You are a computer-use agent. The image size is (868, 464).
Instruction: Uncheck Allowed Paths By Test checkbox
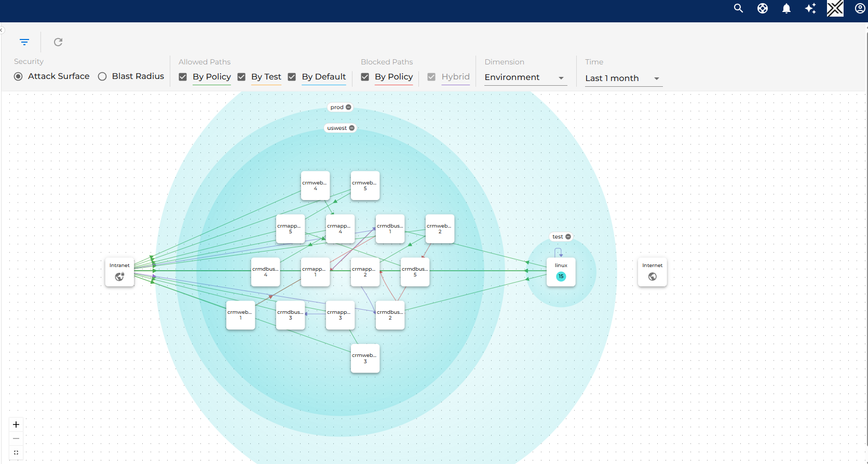pyautogui.click(x=241, y=77)
